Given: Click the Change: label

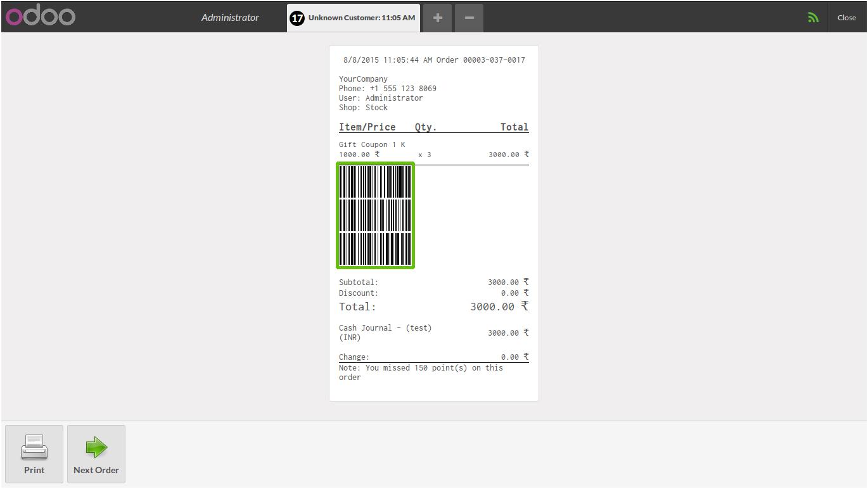Looking at the screenshot, I should click(x=354, y=357).
